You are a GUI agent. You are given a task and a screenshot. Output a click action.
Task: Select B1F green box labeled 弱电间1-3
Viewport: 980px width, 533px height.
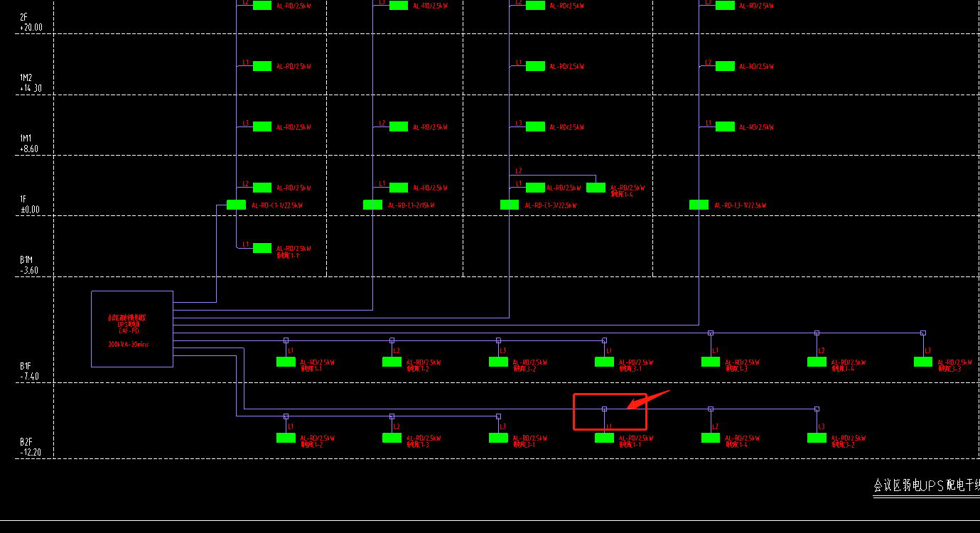pyautogui.click(x=711, y=362)
